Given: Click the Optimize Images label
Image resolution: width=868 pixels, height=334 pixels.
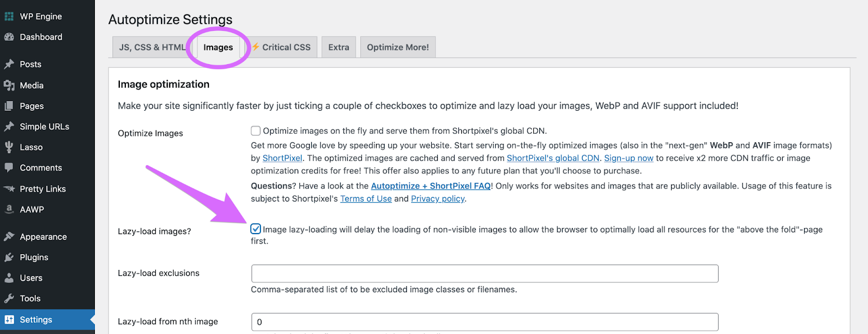Looking at the screenshot, I should point(150,134).
